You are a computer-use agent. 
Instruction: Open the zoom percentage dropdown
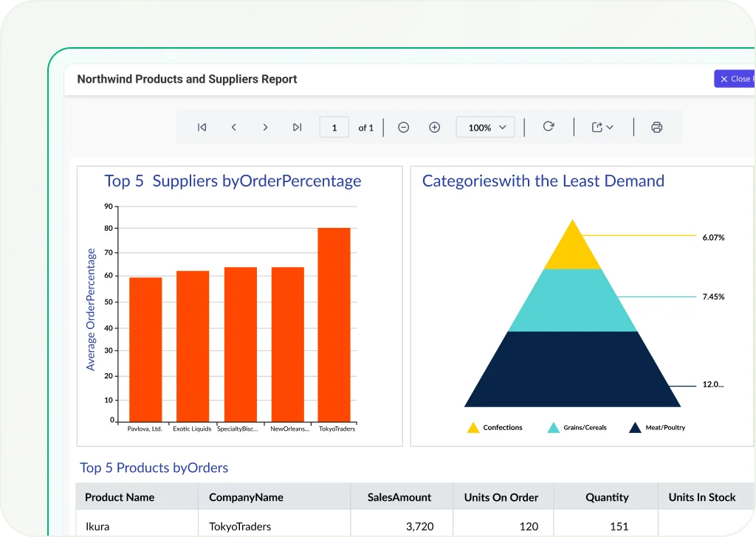point(485,127)
